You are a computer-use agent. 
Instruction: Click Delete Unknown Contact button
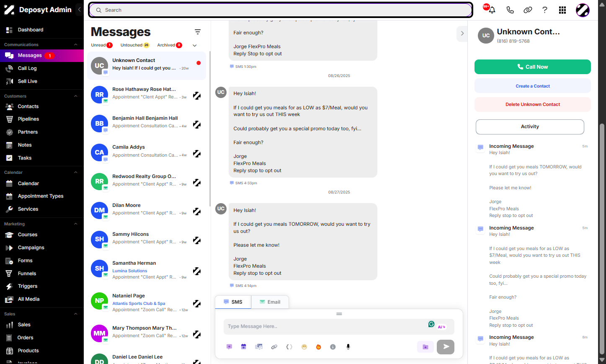533,104
